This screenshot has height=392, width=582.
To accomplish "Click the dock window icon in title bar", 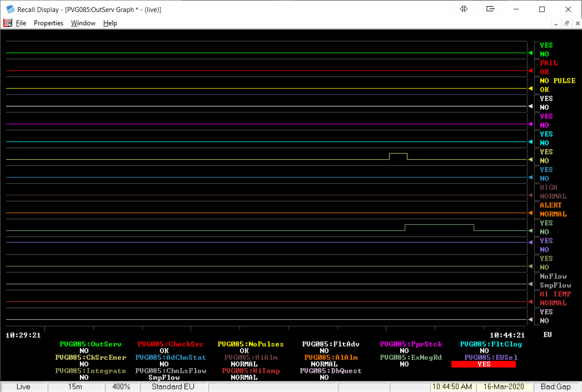I will pyautogui.click(x=490, y=9).
